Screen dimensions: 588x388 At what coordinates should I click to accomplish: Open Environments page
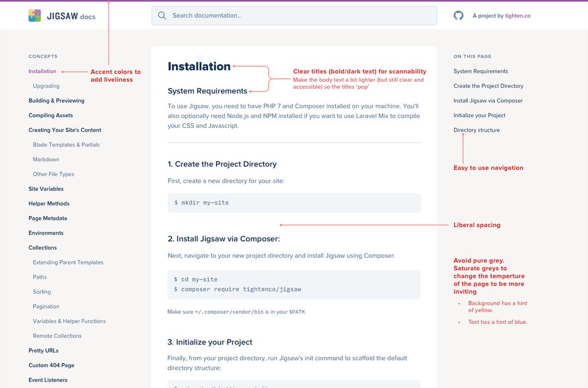tap(46, 233)
